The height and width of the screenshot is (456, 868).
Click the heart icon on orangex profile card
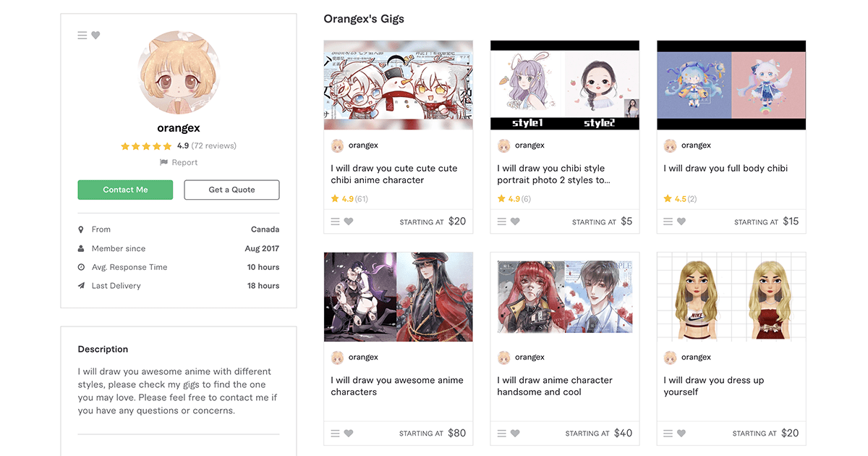95,35
